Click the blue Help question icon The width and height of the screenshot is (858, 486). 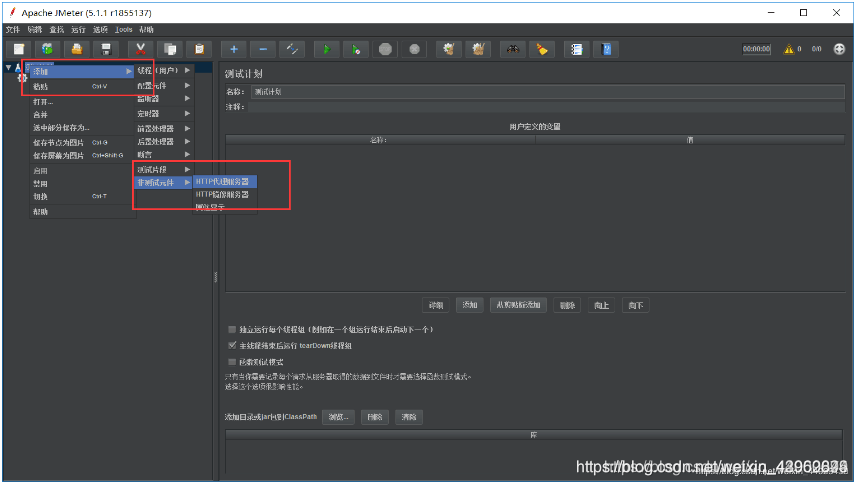(x=606, y=49)
